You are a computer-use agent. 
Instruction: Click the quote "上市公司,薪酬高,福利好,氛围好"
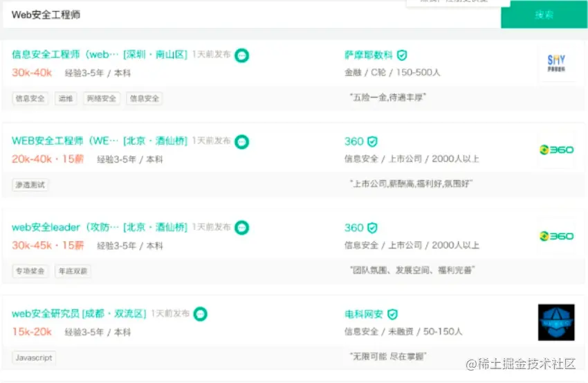pyautogui.click(x=411, y=184)
